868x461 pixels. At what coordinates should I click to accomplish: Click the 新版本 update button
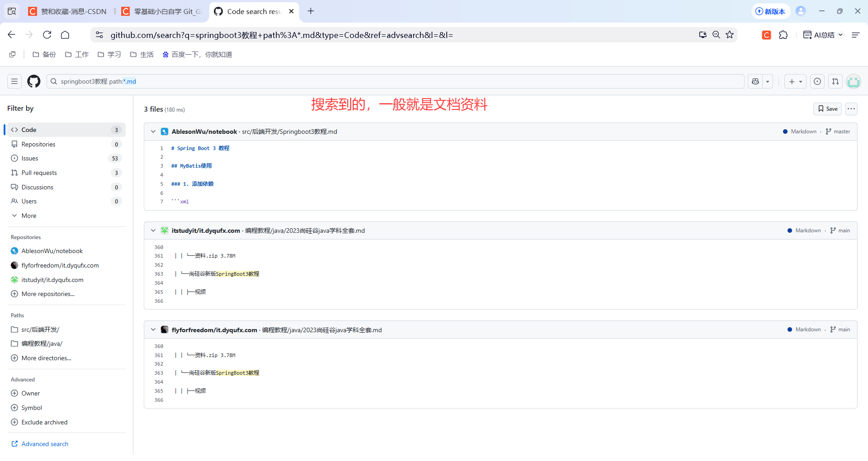coord(771,11)
